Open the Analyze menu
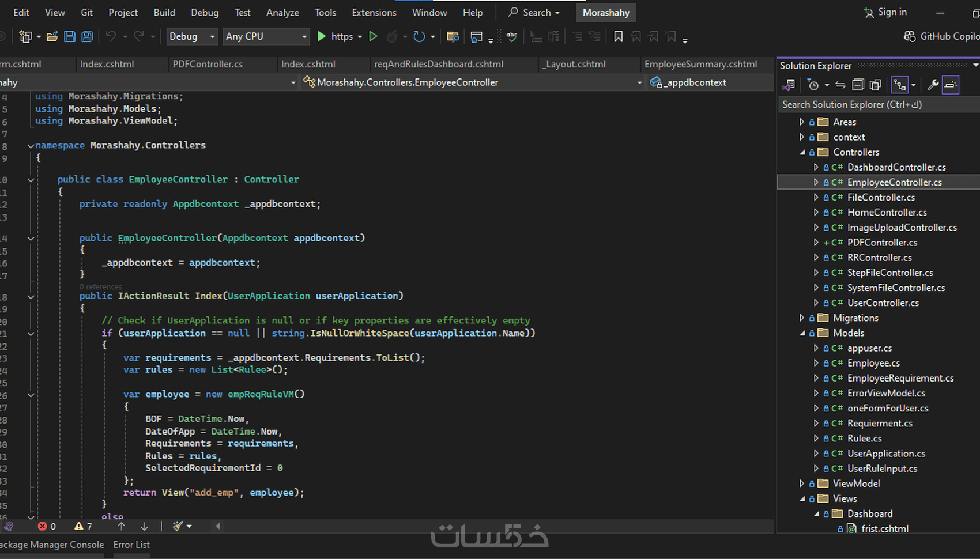Viewport: 980px width, 559px height. [x=282, y=13]
